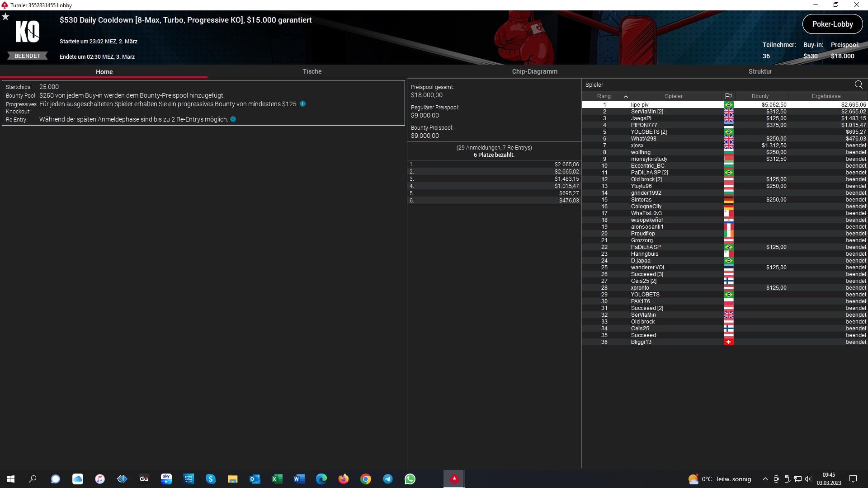
Task: Click the progressive knockout info icon
Action: pyautogui.click(x=303, y=104)
